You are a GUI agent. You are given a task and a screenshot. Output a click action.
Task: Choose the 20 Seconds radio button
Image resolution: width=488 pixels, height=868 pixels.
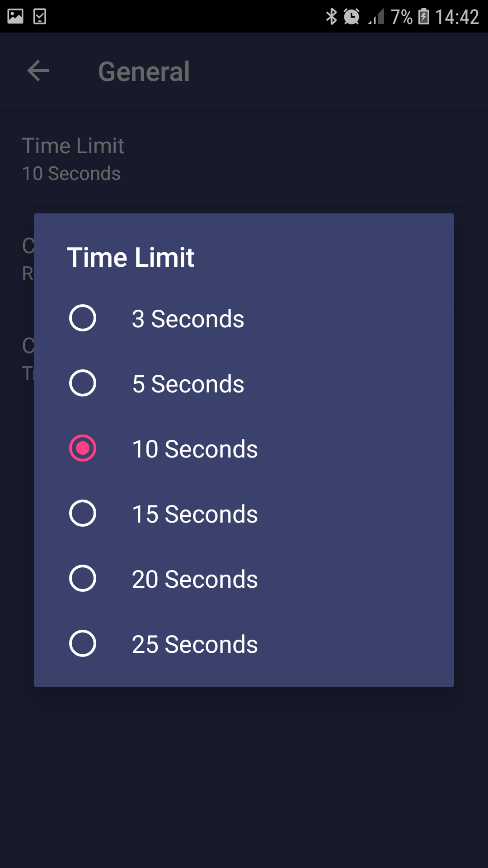tap(83, 579)
